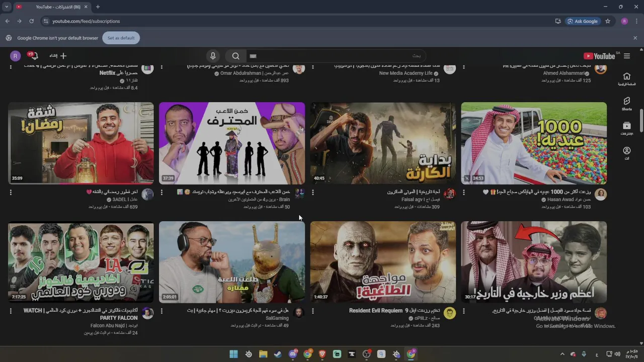
Task: Open more options for Faisal agv video
Action: (x=312, y=192)
